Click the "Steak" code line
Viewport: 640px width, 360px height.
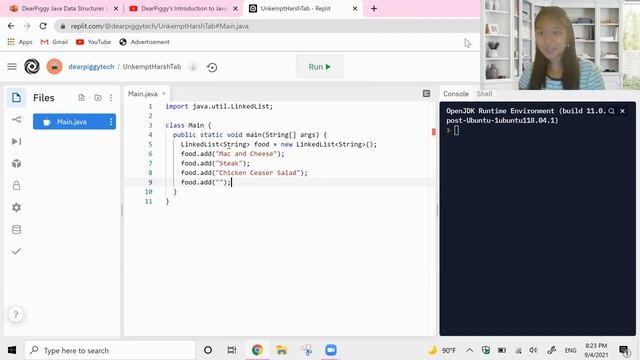tap(215, 163)
